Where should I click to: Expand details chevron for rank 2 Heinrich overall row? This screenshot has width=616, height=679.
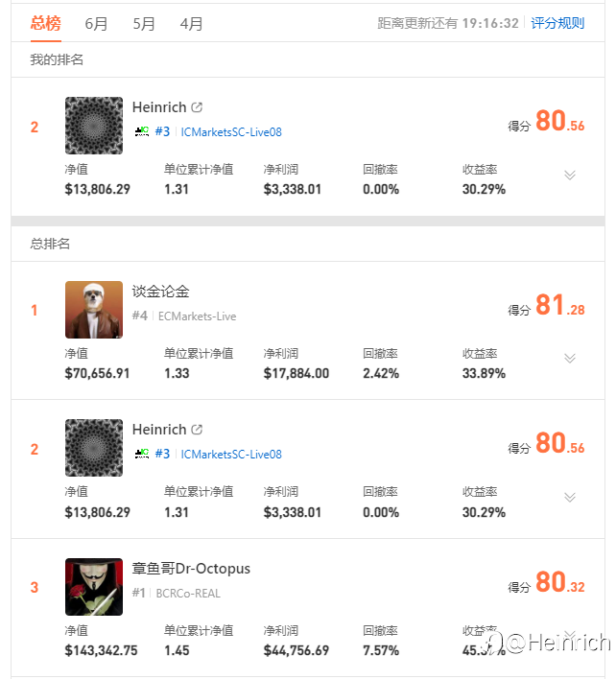coord(570,497)
